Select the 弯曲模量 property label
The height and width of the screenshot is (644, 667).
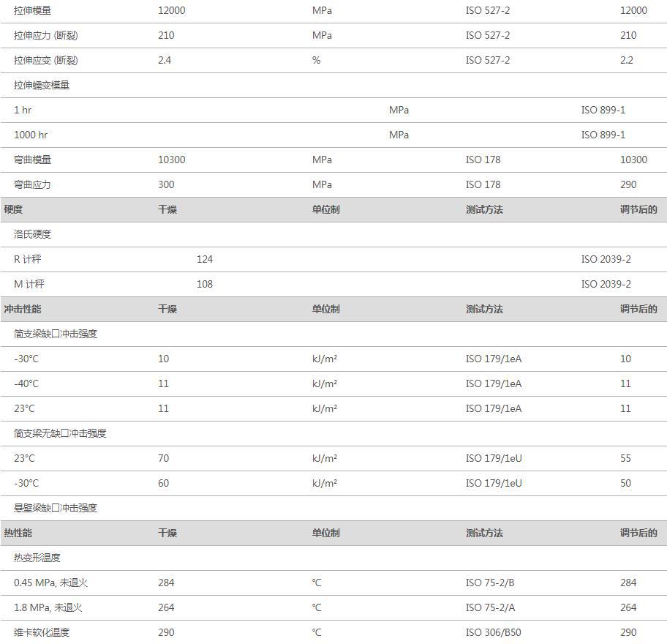(32, 160)
